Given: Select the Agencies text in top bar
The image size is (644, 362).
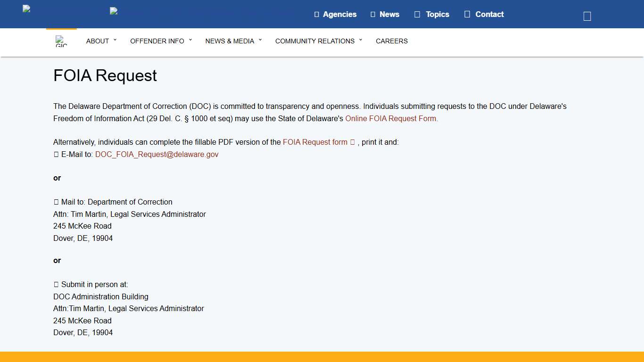Looking at the screenshot, I should point(339,15).
